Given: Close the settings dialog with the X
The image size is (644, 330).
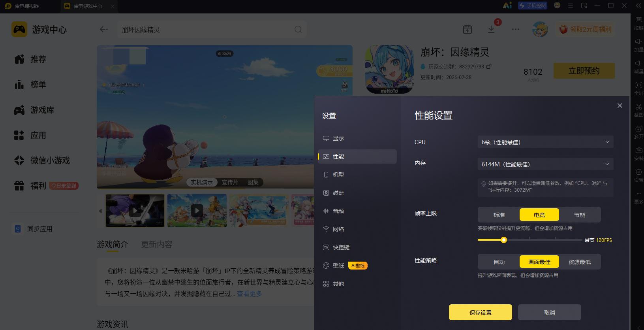Looking at the screenshot, I should [x=620, y=106].
